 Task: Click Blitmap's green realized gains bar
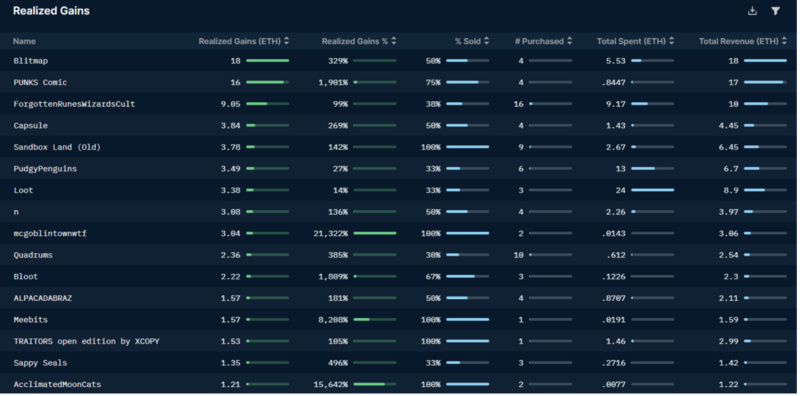coord(267,61)
